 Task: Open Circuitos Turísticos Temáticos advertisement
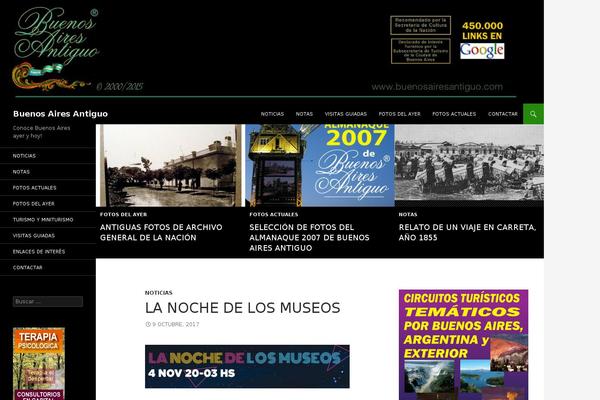(x=463, y=344)
